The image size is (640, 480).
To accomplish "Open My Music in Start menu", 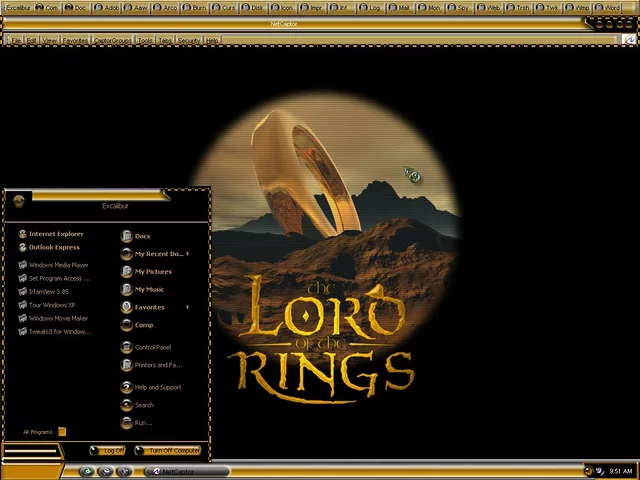I will pos(142,289).
